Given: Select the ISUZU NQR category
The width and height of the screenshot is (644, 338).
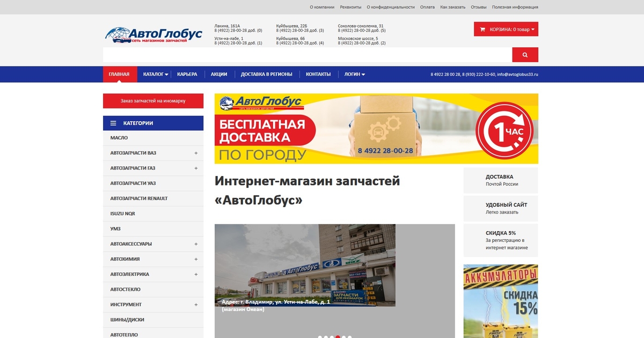Looking at the screenshot, I should point(123,214).
